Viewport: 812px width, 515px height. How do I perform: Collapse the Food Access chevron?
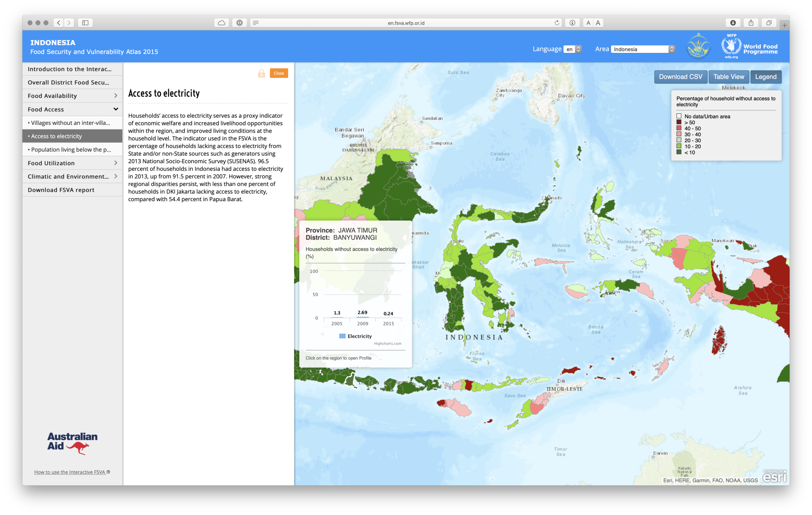coord(116,109)
